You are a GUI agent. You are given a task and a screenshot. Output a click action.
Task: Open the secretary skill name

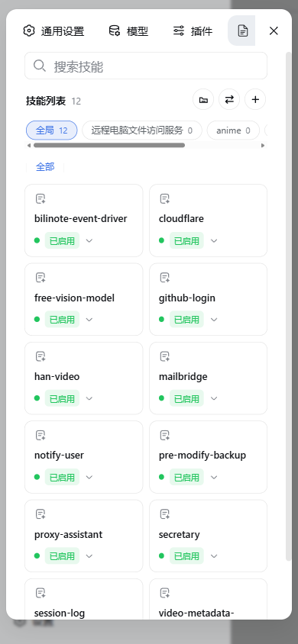(x=180, y=535)
